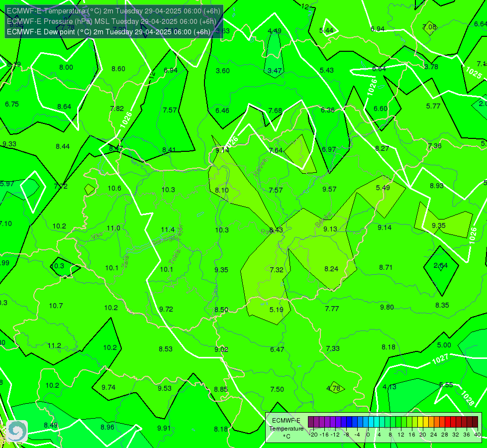Click the 10.7 temperature value
The image size is (487, 448).
56,306
